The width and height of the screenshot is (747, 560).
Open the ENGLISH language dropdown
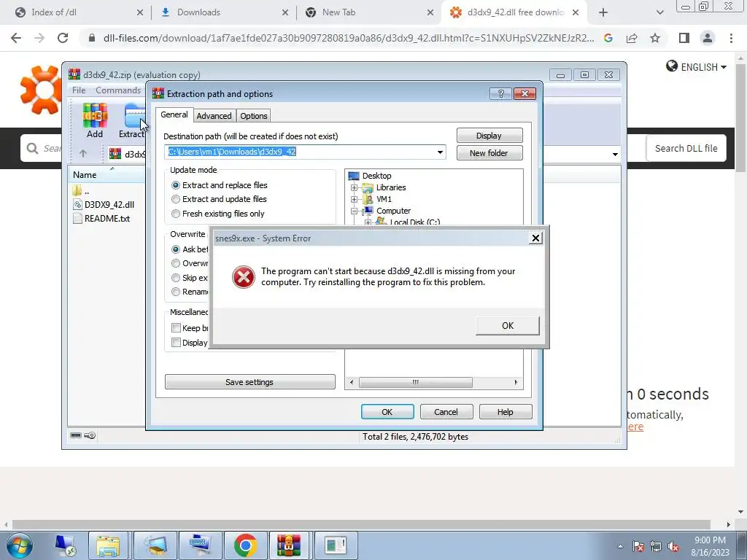point(704,67)
